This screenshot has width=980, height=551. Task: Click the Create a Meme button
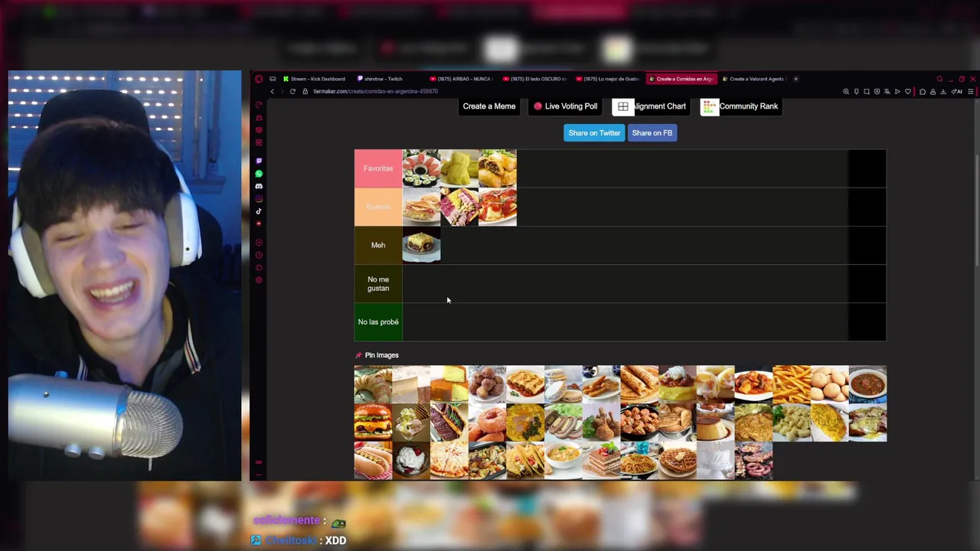tap(489, 106)
